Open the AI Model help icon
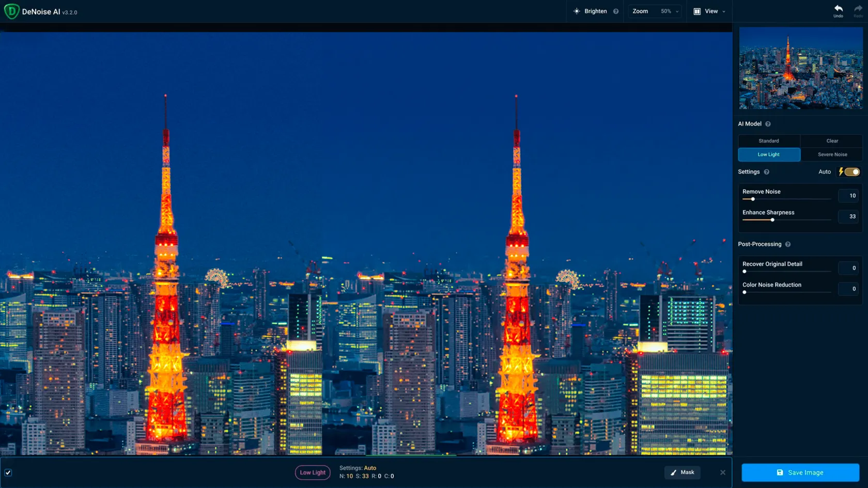This screenshot has width=868, height=488. tap(768, 123)
